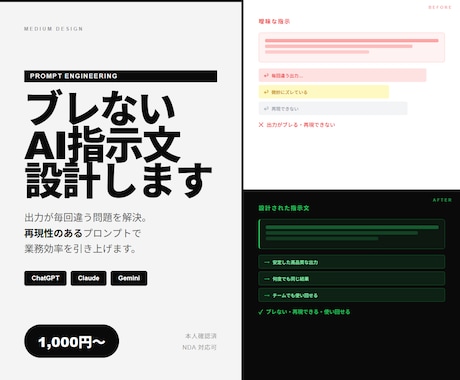Click the bold 再現性のある text
This screenshot has height=380, width=460.
(x=53, y=233)
